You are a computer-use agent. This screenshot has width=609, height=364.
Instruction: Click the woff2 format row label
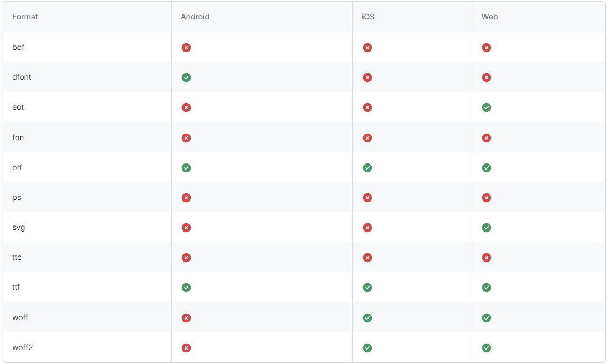click(23, 347)
